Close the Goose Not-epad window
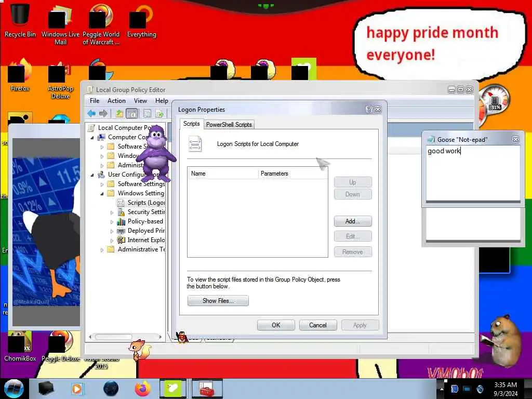The image size is (532, 399). [x=515, y=139]
